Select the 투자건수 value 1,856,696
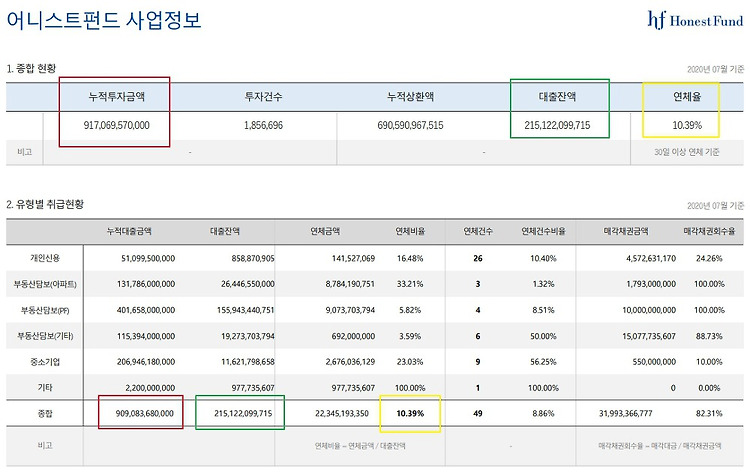 pos(264,125)
